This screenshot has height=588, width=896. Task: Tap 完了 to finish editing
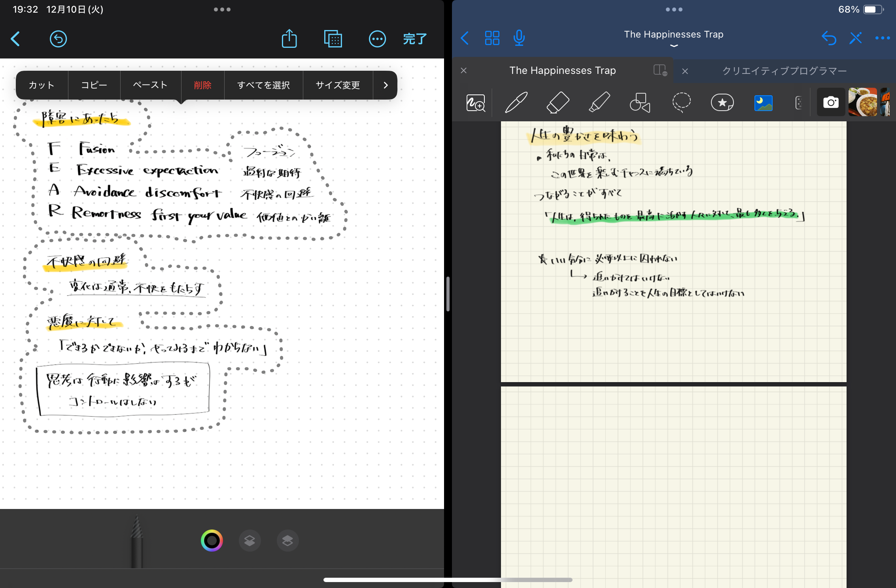pos(415,39)
